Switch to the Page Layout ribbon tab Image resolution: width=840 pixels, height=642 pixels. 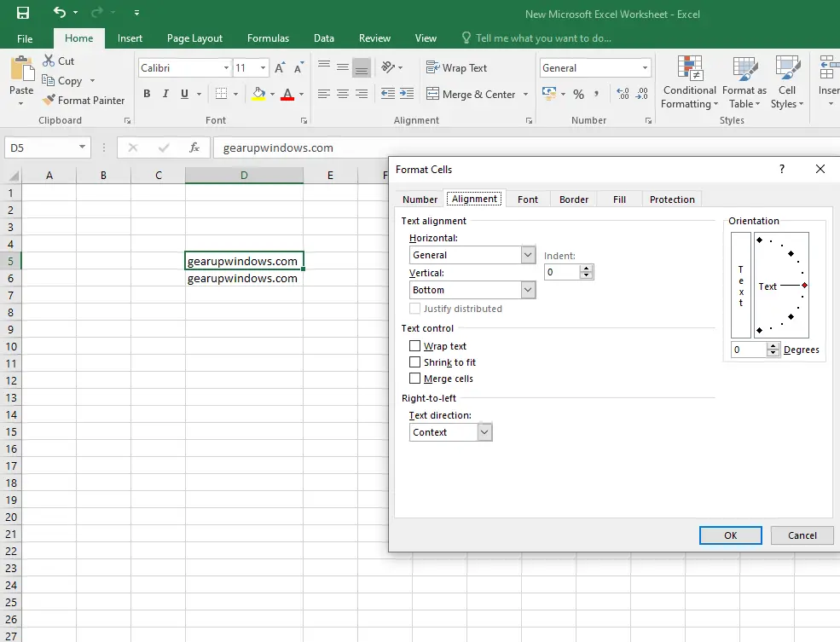coord(194,38)
